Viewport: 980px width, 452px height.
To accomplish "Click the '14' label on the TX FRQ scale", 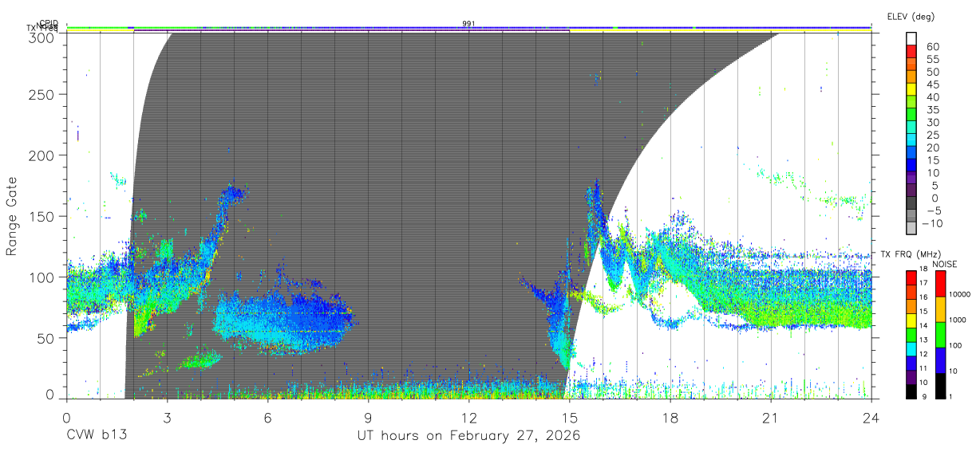I will pos(923,325).
